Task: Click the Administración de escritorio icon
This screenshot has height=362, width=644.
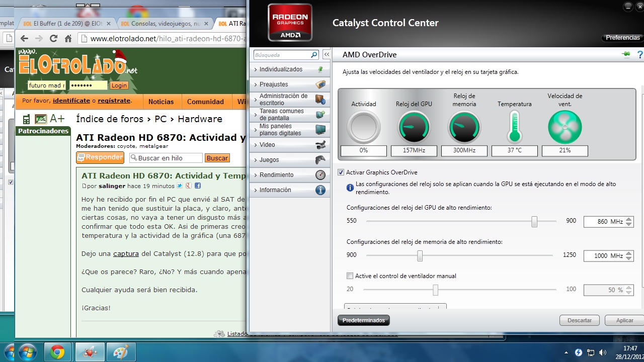Action: point(320,100)
